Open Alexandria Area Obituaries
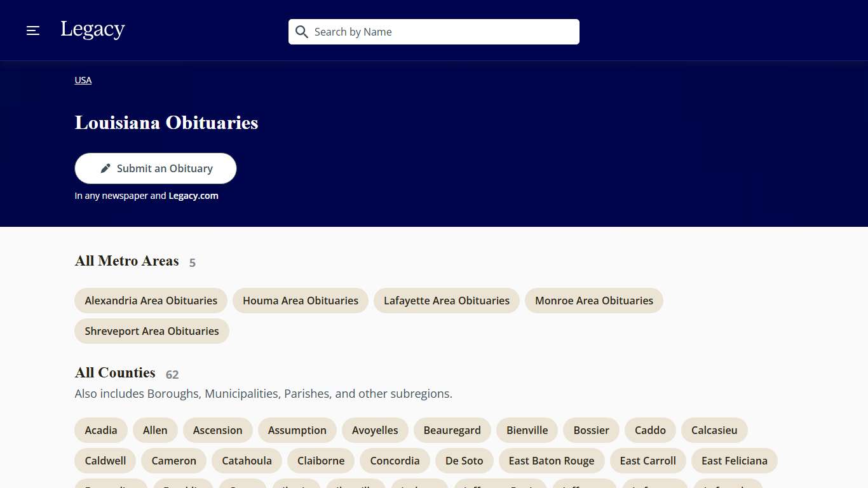 click(151, 301)
